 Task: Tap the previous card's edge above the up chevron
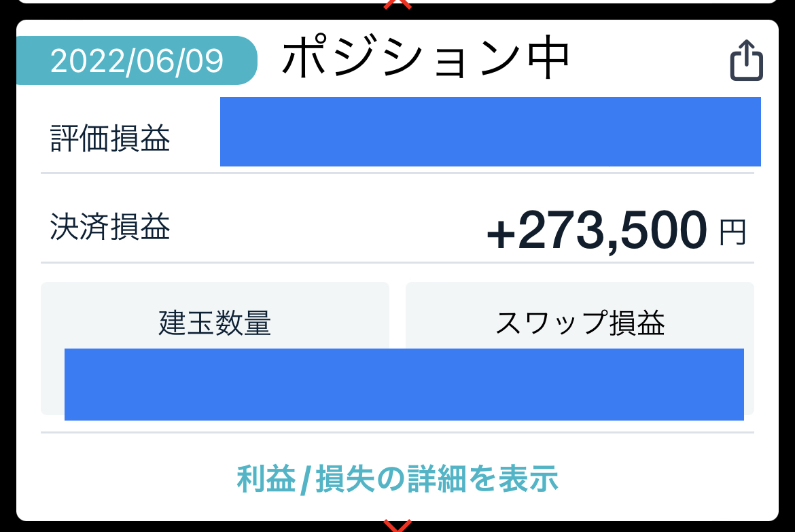(x=397, y=1)
